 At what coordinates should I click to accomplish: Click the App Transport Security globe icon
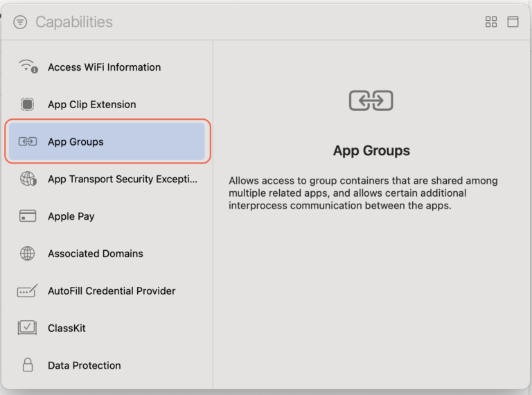pos(28,179)
